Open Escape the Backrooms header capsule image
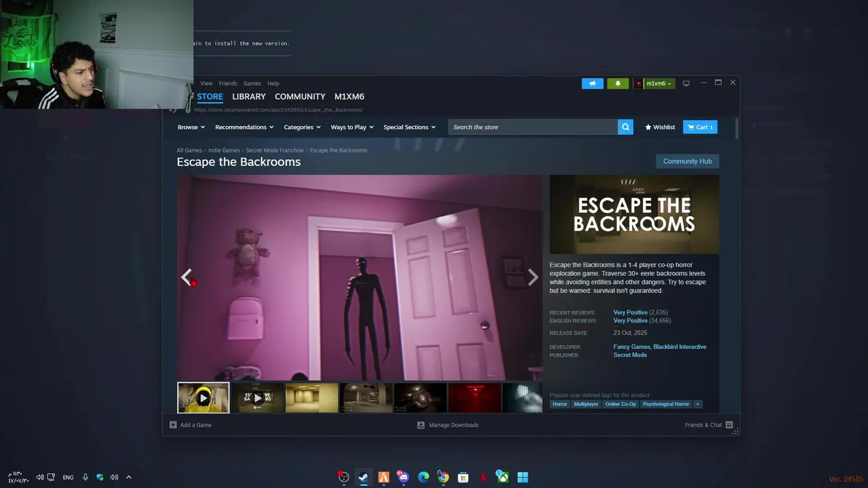868x488 pixels. (634, 214)
